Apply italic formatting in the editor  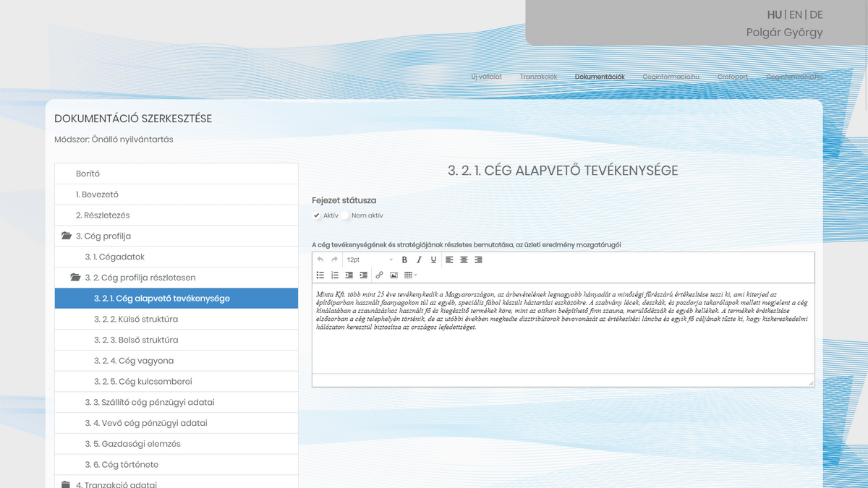coord(419,260)
